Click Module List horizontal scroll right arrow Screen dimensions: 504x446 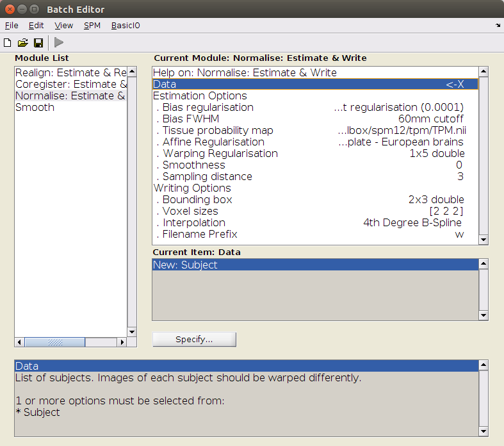[x=122, y=342]
